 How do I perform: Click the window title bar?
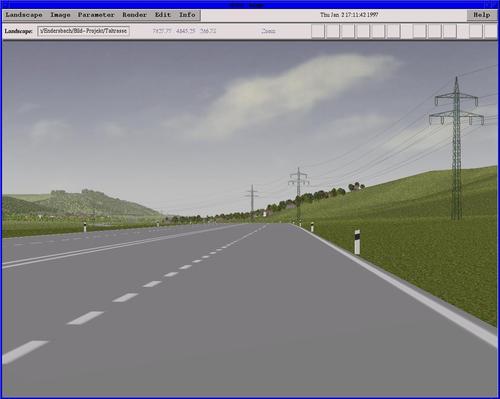250,5
